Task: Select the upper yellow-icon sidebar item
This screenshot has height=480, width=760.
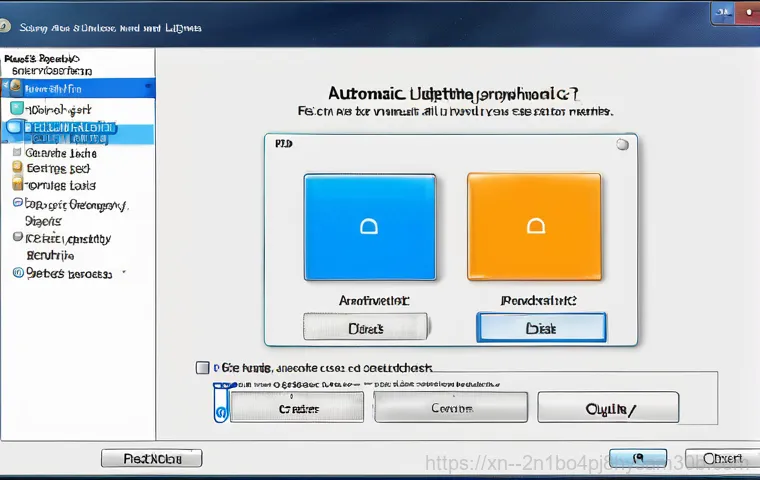Action: [60, 169]
